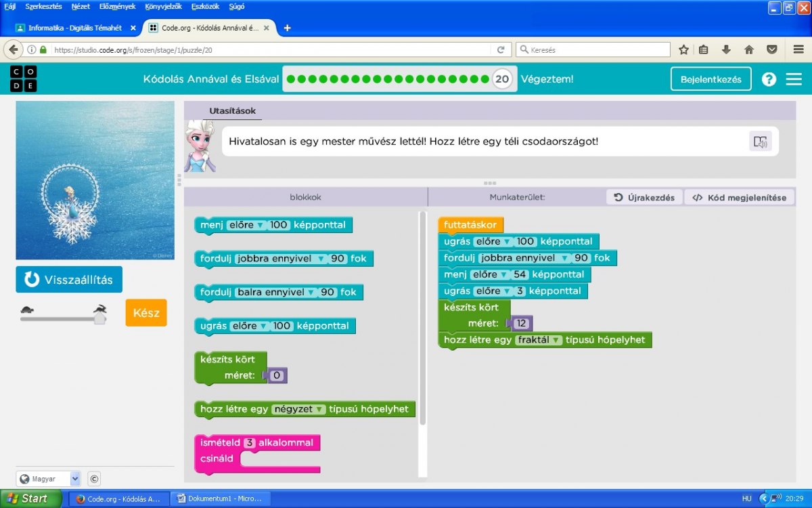This screenshot has height=508, width=812.
Task: Open the direction dropdown on toolbox 'menj előre' block
Action: (246, 225)
